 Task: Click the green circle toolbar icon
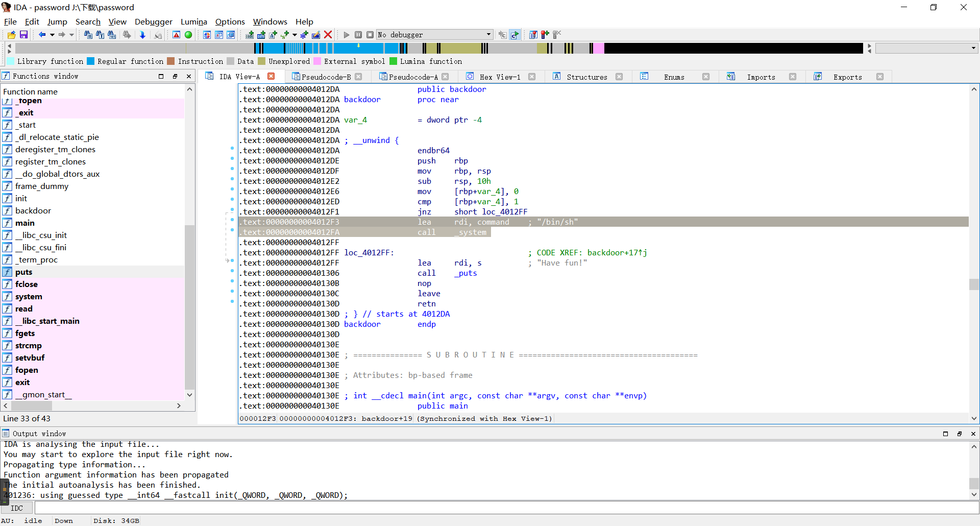[188, 35]
